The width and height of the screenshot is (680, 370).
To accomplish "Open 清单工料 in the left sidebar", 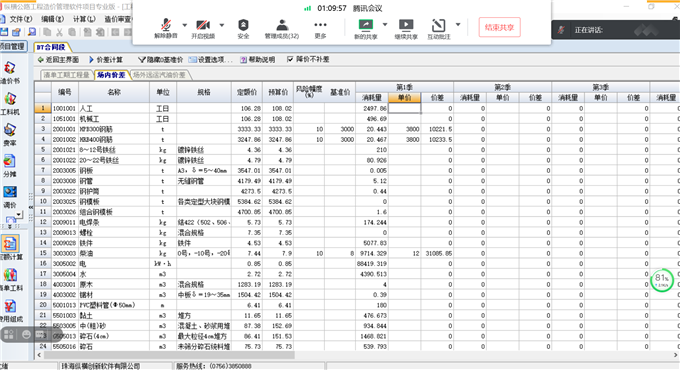I will tap(10, 280).
